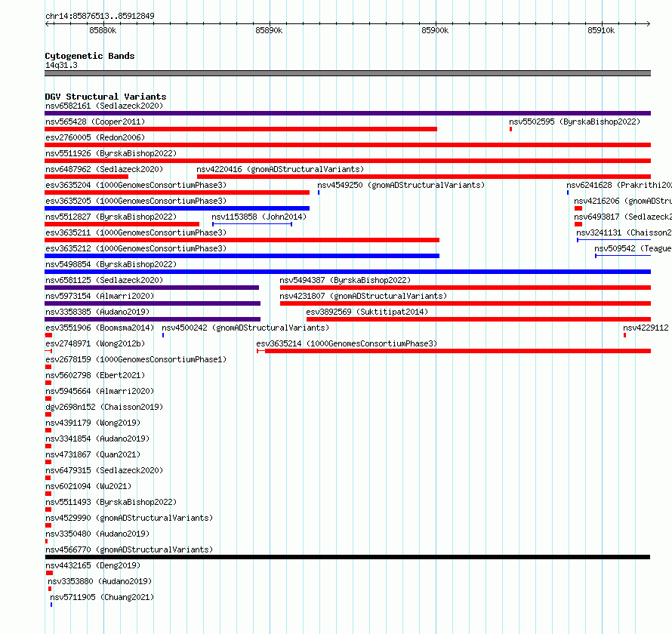Open nsv6021094 (Wu2021) label
Viewport: 672px width, 634px height.
pos(88,486)
